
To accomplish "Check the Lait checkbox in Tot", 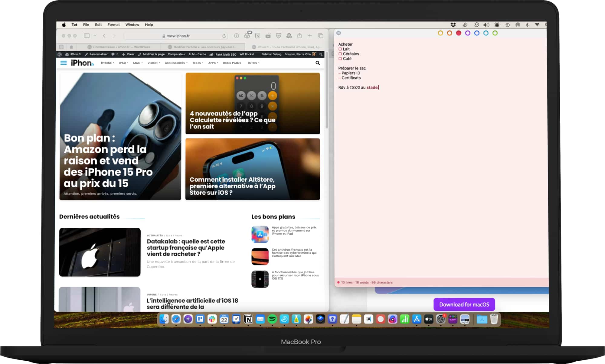I will pyautogui.click(x=340, y=49).
